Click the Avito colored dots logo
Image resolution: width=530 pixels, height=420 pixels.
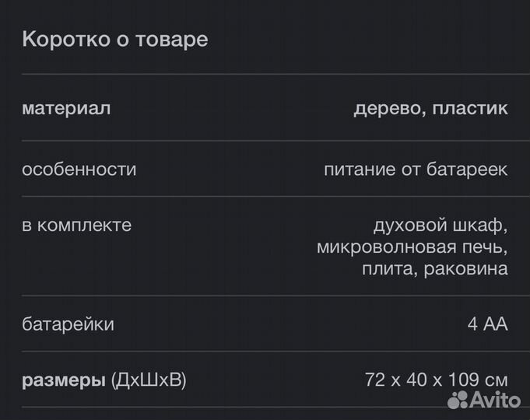[x=458, y=399]
